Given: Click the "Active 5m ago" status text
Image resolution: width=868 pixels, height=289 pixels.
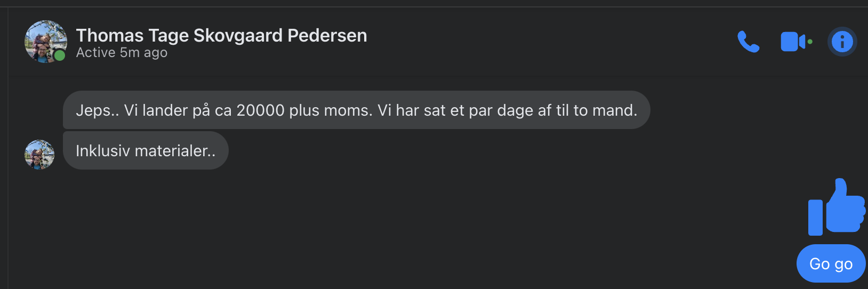Looking at the screenshot, I should (122, 53).
